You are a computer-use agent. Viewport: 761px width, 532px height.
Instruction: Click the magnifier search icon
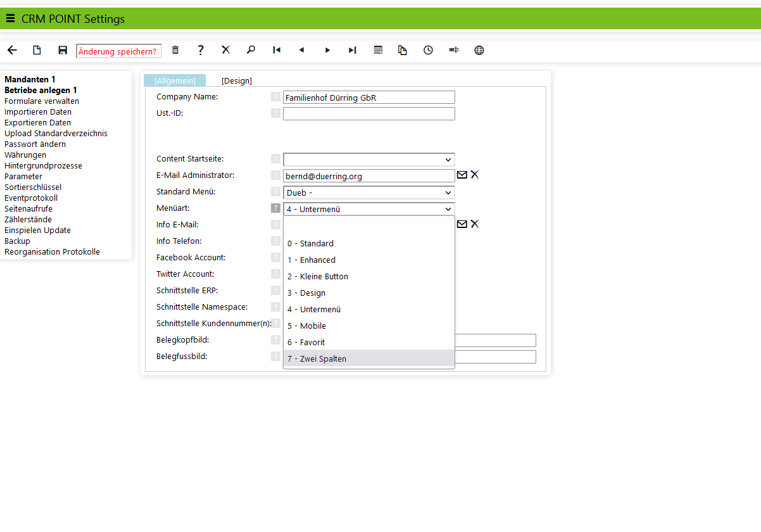[x=251, y=51]
